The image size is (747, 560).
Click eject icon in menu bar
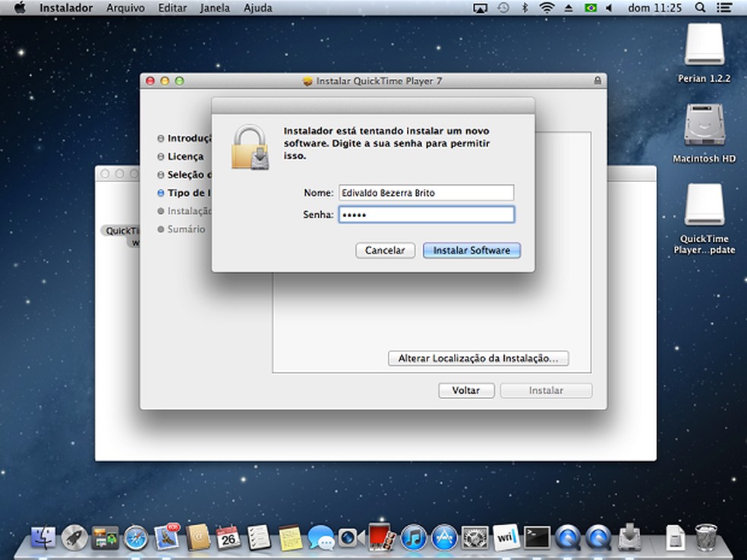tap(569, 8)
